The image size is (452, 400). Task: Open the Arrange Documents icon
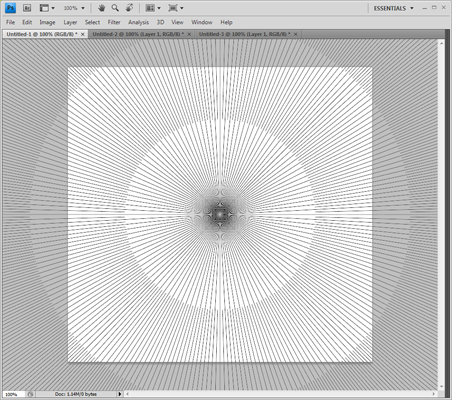pos(153,8)
